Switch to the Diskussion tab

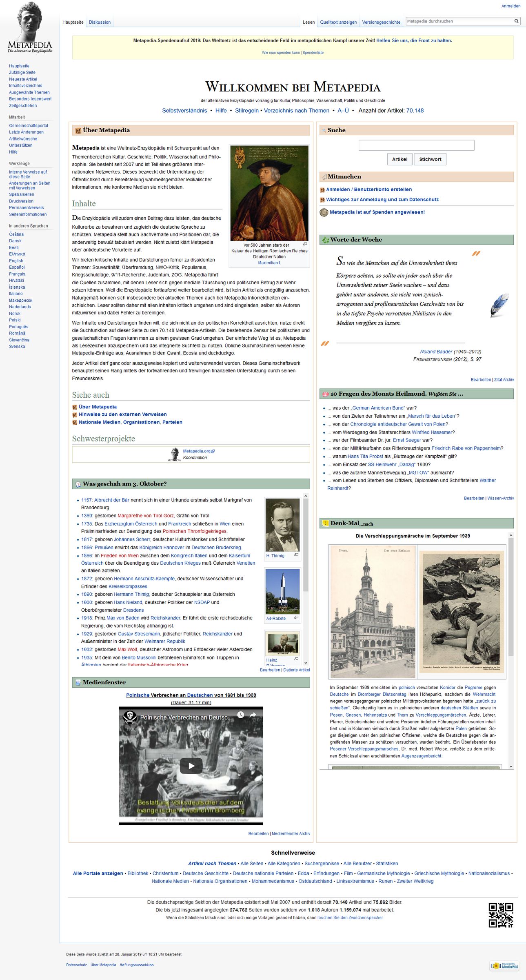pos(100,22)
